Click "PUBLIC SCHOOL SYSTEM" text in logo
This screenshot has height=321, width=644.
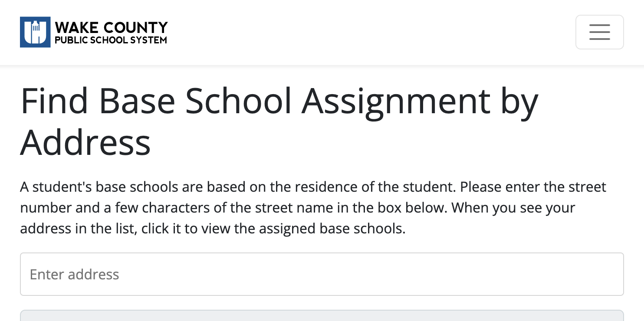tap(111, 40)
